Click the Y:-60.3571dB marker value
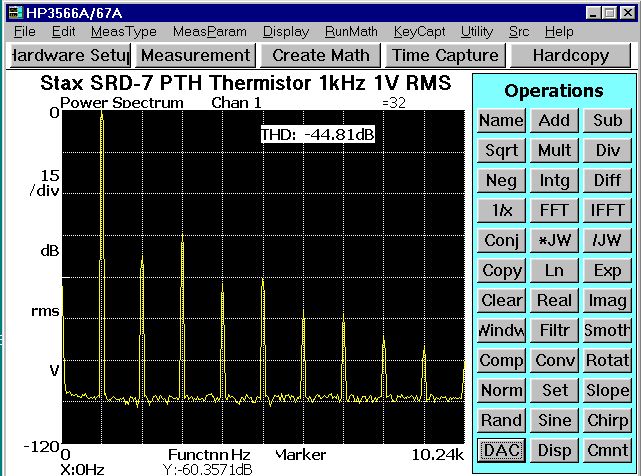The image size is (641, 476). pyautogui.click(x=207, y=469)
